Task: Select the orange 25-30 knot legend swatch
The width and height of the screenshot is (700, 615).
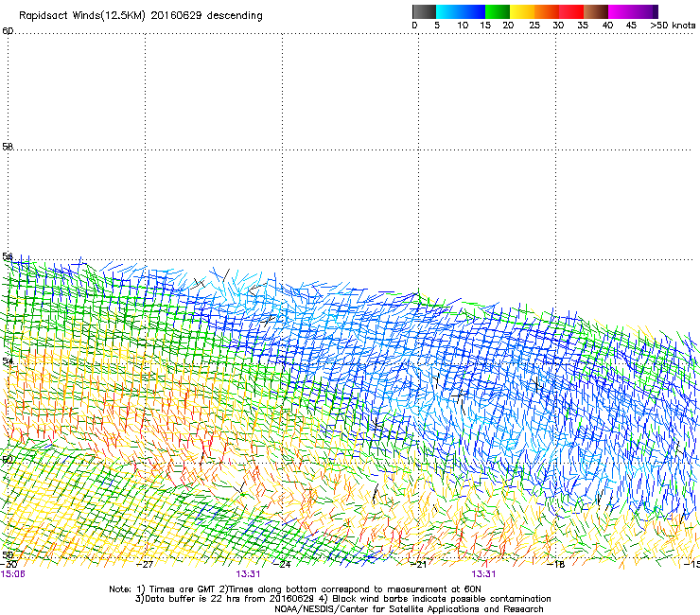Action: (x=547, y=11)
